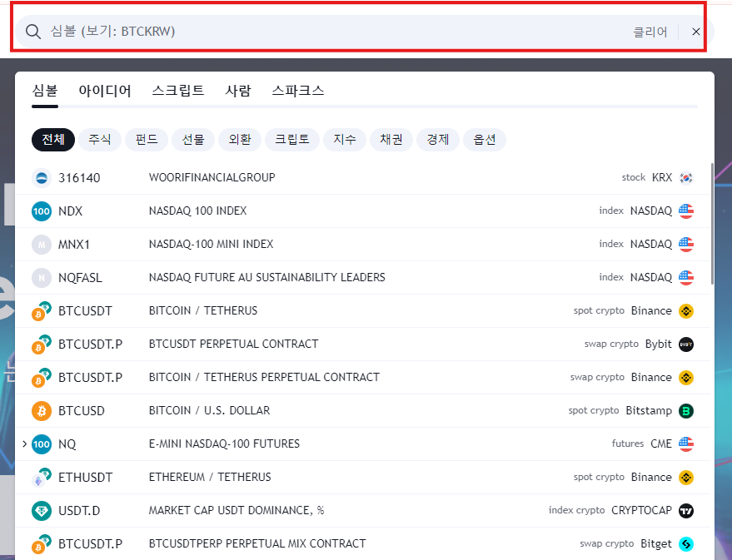This screenshot has height=560, width=732.
Task: Click the 316140 symbol ticker
Action: pyautogui.click(x=79, y=178)
